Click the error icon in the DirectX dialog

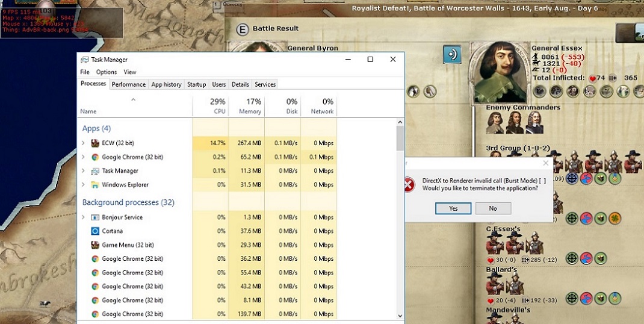coord(409,185)
